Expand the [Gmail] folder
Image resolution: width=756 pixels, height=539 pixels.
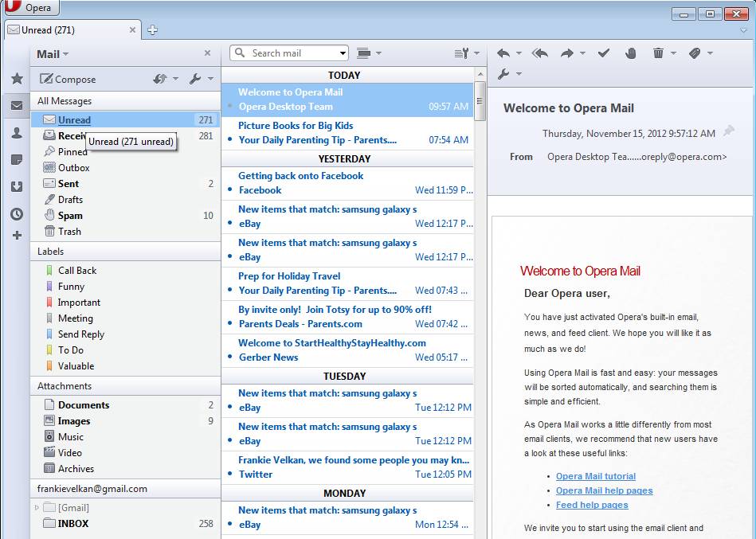[x=37, y=507]
